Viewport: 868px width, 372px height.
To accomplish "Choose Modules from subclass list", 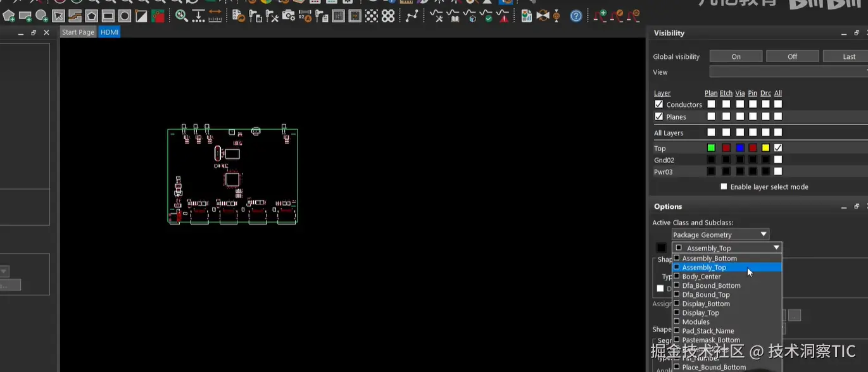I will point(727,322).
